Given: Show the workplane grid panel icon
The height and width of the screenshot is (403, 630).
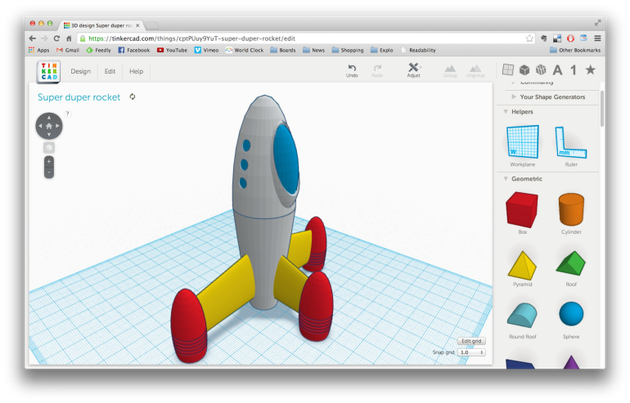Looking at the screenshot, I should tap(508, 70).
